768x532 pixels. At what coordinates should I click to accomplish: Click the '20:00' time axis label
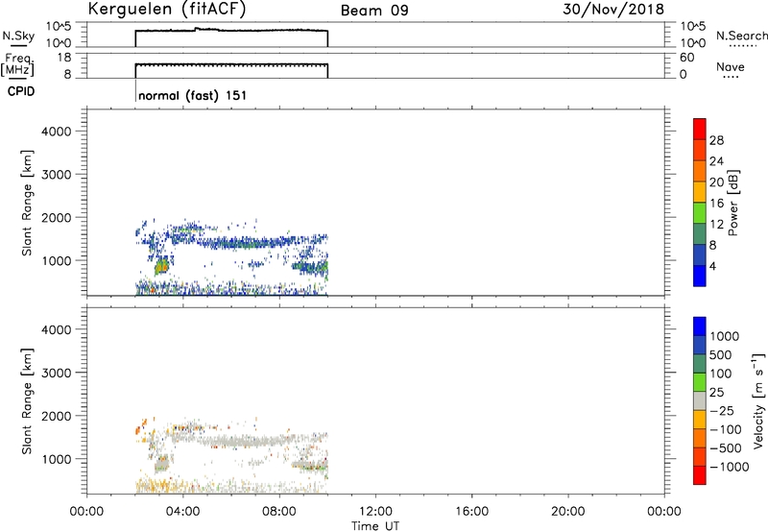click(x=567, y=511)
